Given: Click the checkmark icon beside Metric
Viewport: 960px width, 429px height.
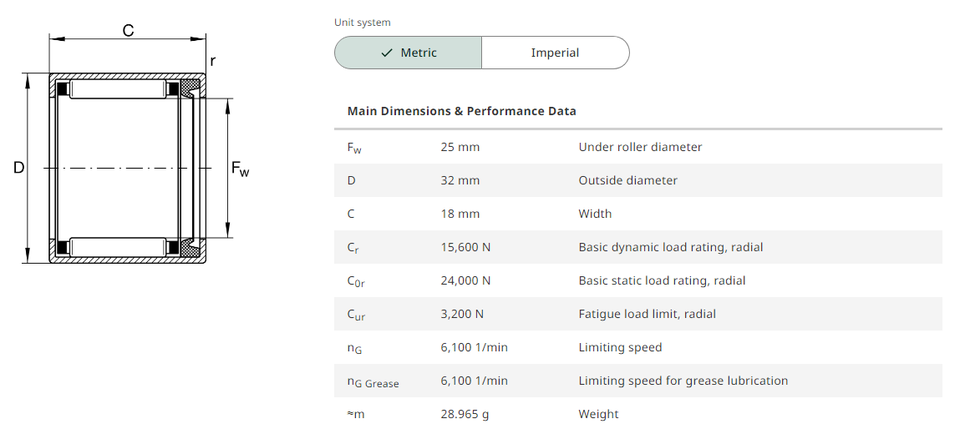Looking at the screenshot, I should pos(386,53).
